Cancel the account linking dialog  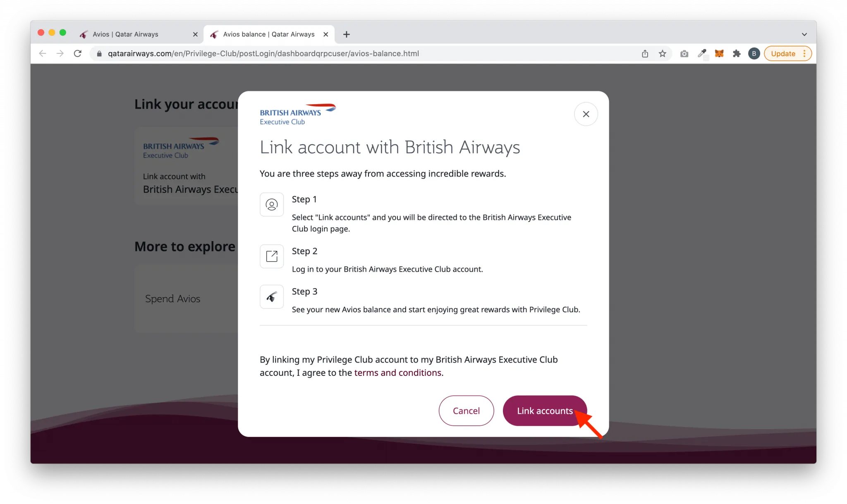[466, 411]
